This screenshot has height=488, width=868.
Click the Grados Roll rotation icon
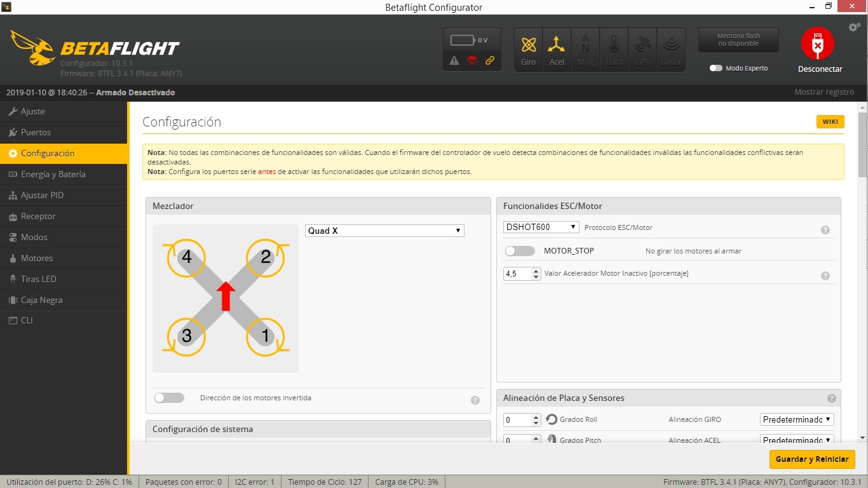pyautogui.click(x=552, y=419)
